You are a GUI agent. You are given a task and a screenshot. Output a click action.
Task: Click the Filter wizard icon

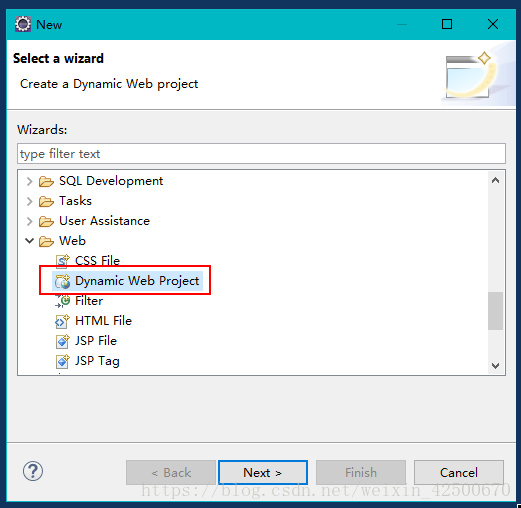pos(62,301)
